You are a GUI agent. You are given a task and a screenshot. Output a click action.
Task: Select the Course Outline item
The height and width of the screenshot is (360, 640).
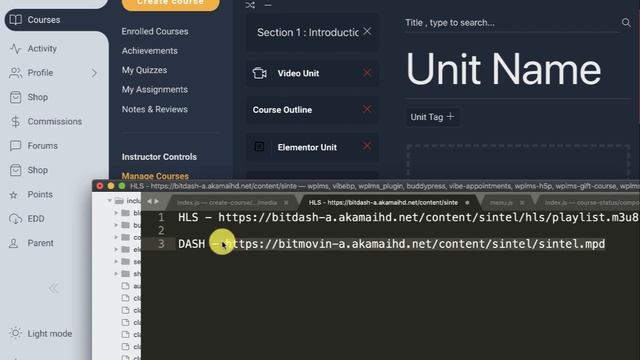click(x=282, y=110)
